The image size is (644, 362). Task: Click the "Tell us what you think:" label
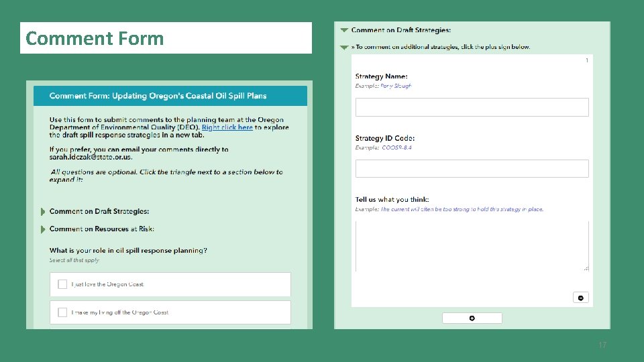click(392, 200)
